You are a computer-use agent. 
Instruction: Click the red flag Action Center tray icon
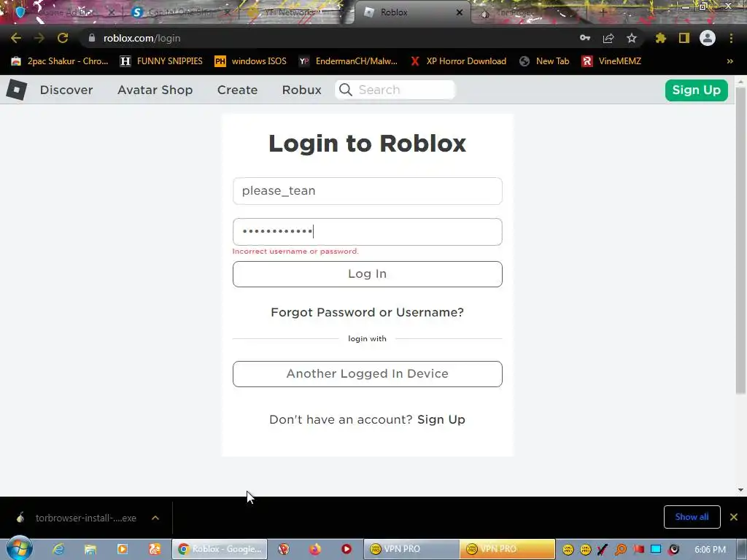(638, 550)
